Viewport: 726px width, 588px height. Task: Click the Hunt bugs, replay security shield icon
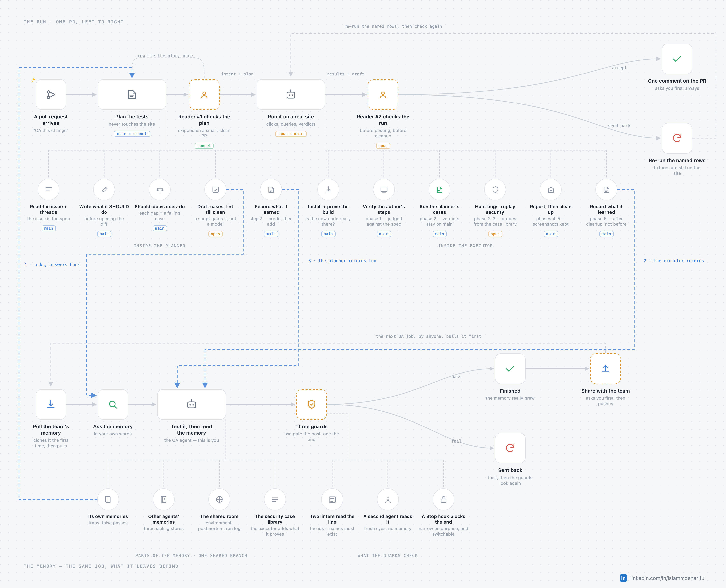point(495,190)
